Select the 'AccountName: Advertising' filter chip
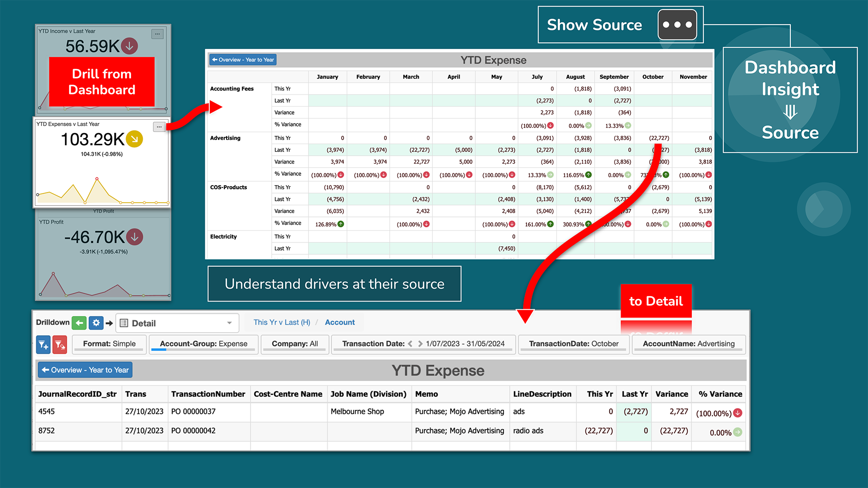This screenshot has width=868, height=488. pos(688,344)
